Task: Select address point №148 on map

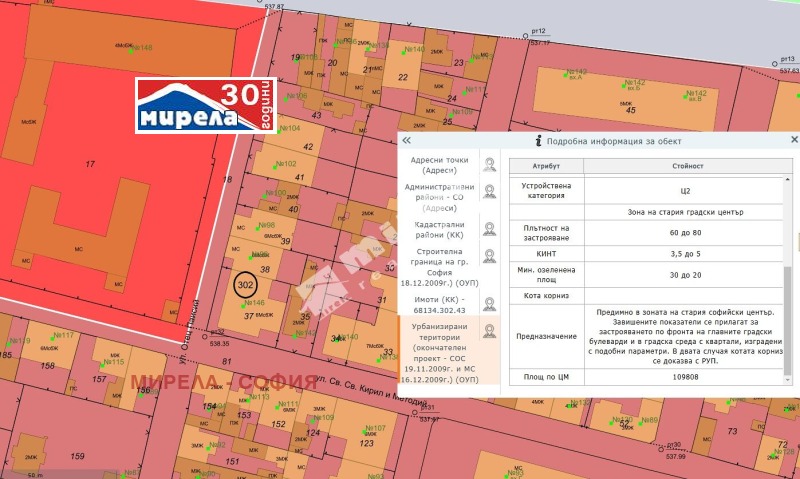Action: pyautogui.click(x=137, y=47)
